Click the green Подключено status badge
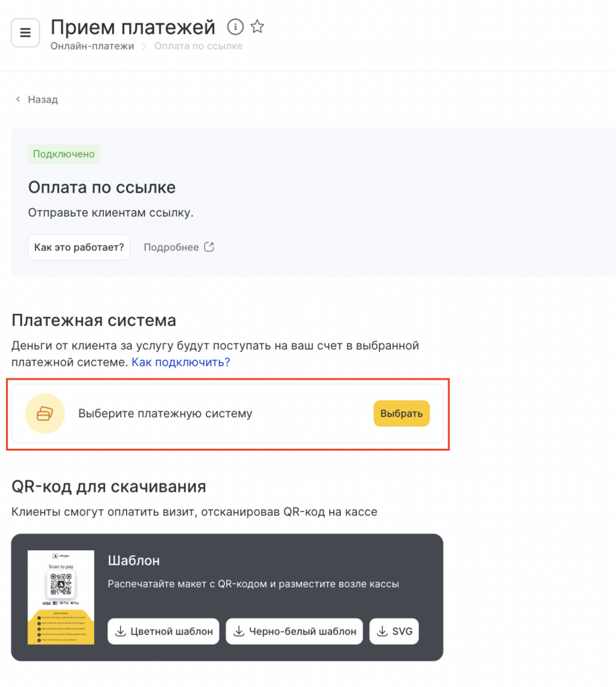This screenshot has width=616, height=687. pos(64,154)
